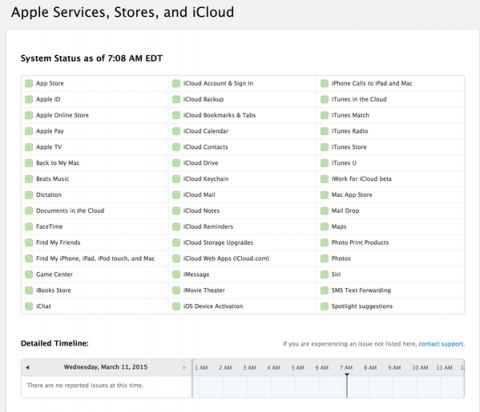Screen dimensions: 480x412
Task: Click the Apple Pay status square
Action: tap(29, 131)
